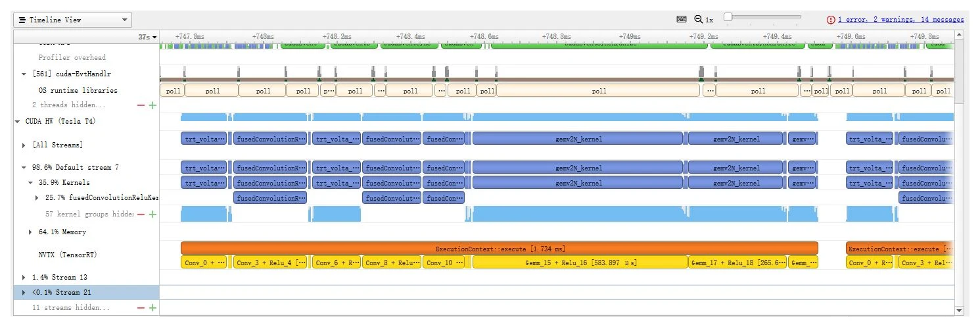Click the +749.2ms tick on the time ruler

pos(703,36)
